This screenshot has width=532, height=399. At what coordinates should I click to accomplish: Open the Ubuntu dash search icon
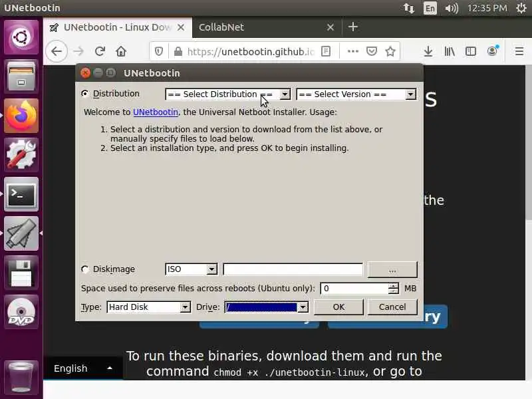21,37
